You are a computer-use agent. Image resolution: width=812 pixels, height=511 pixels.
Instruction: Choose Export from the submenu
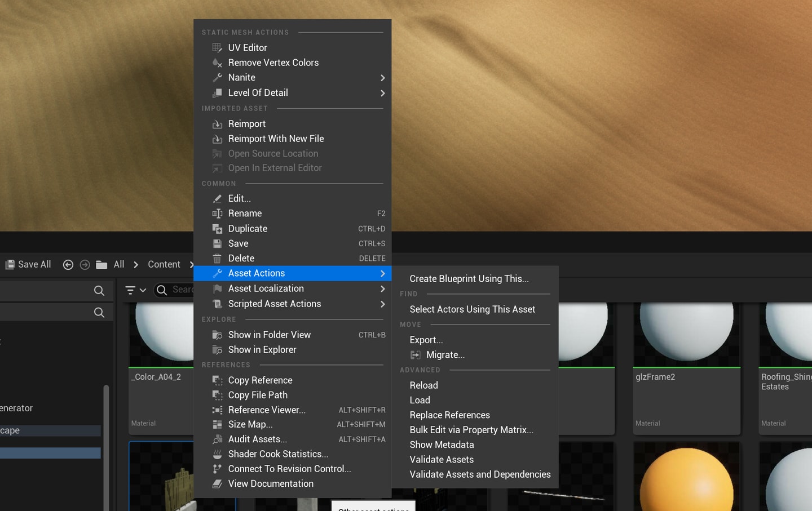(426, 340)
